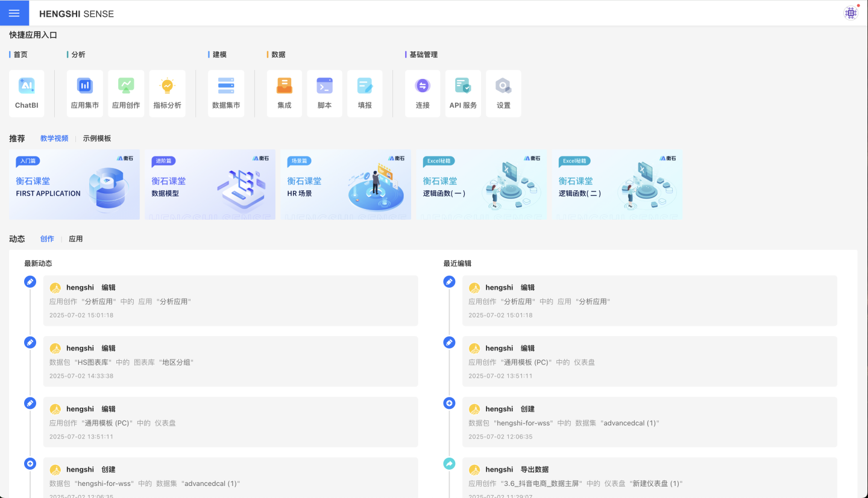Viewport: 868px width, 498px height.
Task: Switch to the 应用 activity tab
Action: (x=76, y=239)
